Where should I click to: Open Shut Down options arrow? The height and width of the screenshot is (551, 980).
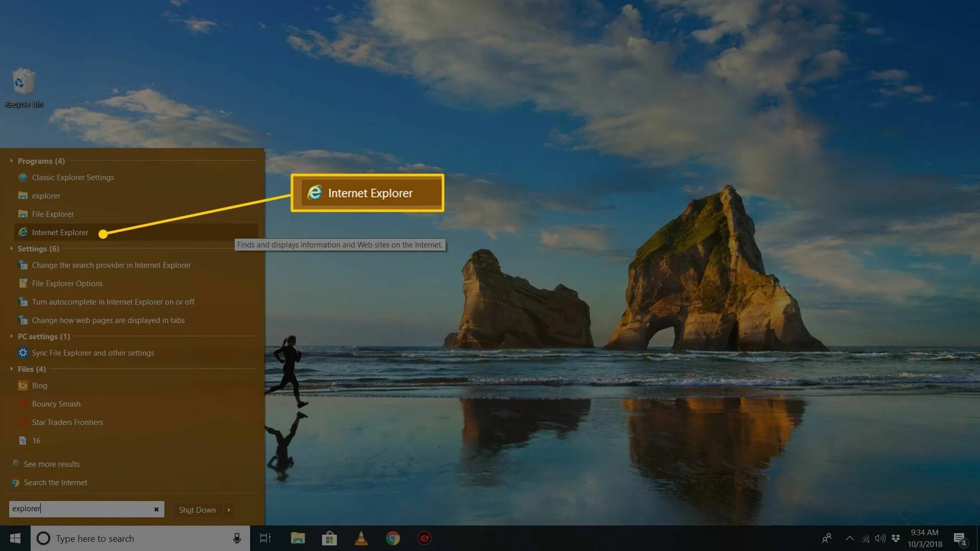click(229, 510)
